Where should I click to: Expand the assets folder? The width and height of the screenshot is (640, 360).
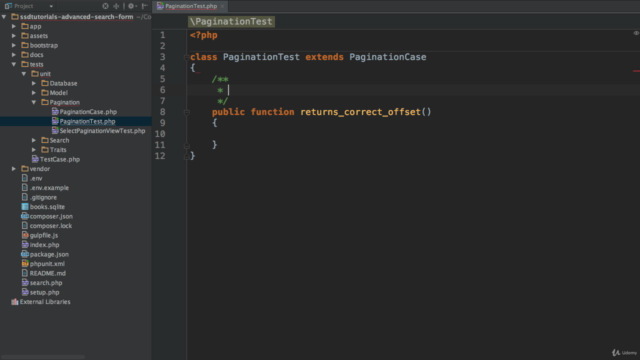14,36
